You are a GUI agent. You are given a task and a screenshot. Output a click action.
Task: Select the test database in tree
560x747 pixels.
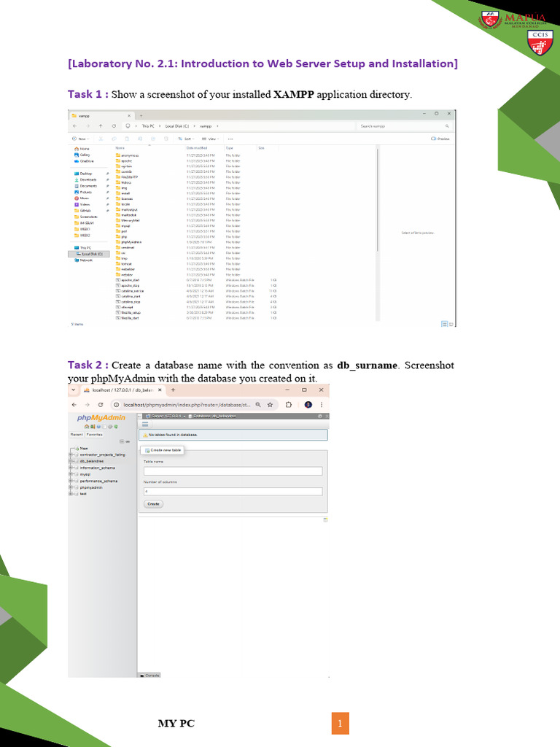[83, 494]
